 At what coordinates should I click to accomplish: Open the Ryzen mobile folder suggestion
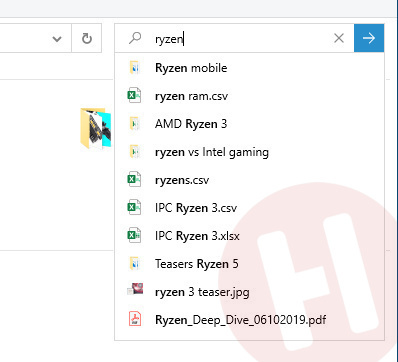[x=249, y=68]
